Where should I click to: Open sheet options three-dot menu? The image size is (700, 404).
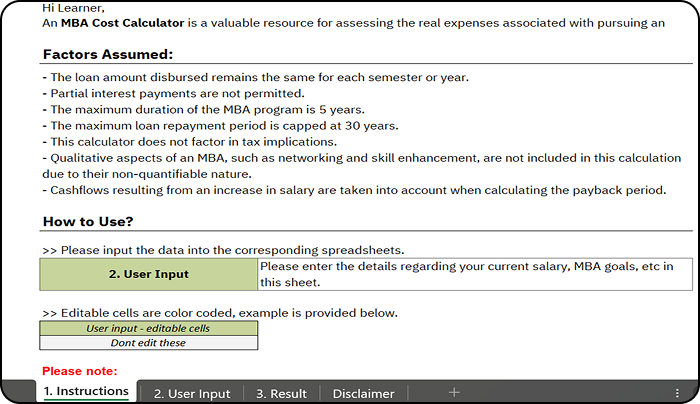coord(677,393)
